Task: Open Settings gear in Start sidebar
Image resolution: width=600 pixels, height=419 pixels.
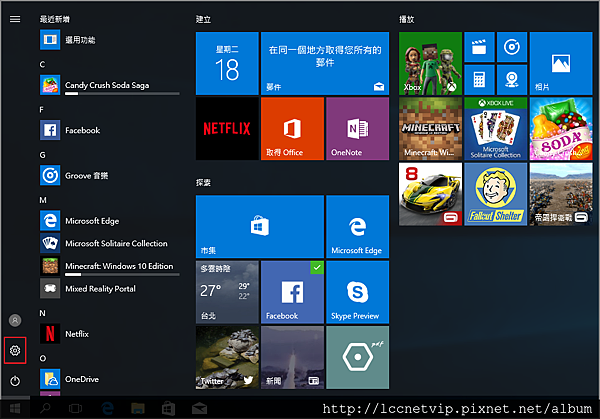Action: tap(15, 350)
